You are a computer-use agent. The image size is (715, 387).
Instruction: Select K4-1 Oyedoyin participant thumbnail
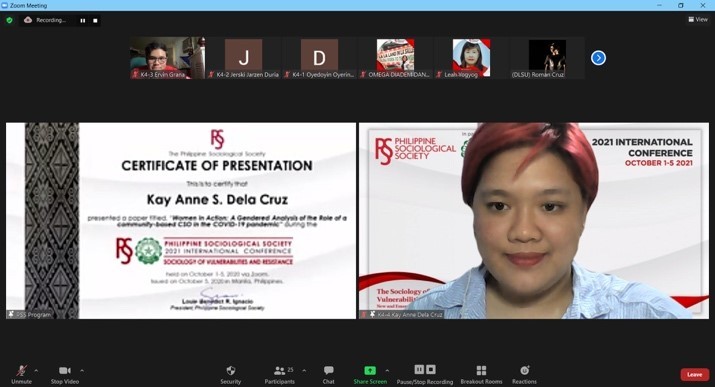tap(320, 58)
